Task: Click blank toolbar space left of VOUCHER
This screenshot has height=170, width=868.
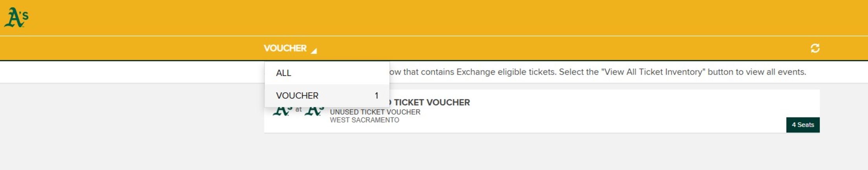Action: [130, 48]
